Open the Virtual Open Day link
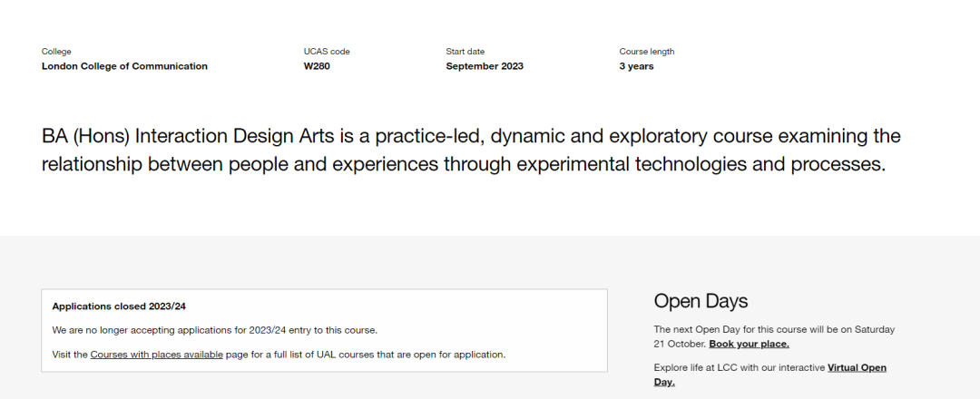This screenshot has height=399, width=980. point(857,368)
